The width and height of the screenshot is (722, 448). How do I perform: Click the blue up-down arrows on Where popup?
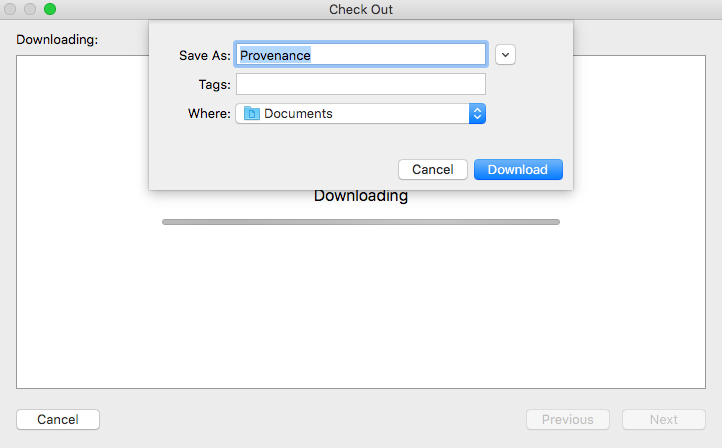[477, 114]
